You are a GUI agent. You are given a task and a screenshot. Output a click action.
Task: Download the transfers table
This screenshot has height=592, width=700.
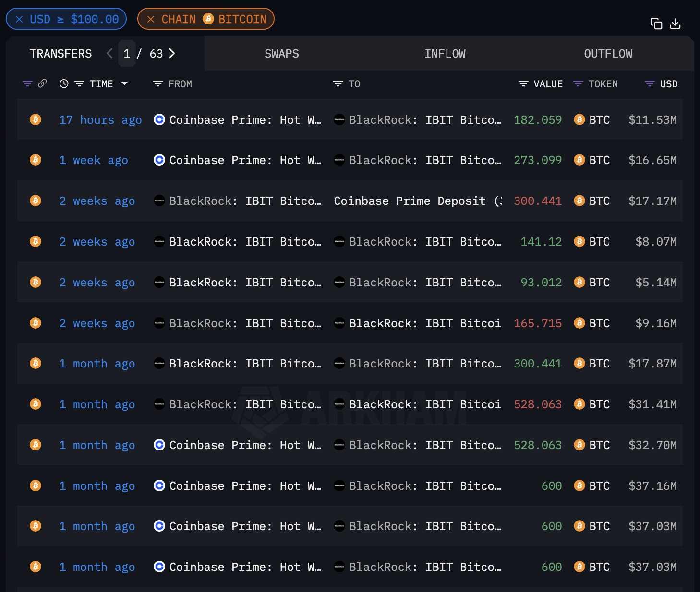675,24
